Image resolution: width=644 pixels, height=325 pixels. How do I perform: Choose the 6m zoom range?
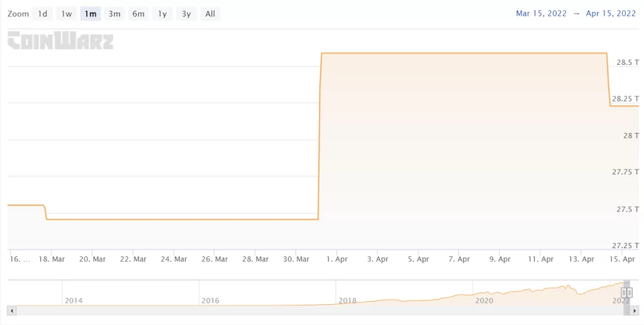pos(138,14)
